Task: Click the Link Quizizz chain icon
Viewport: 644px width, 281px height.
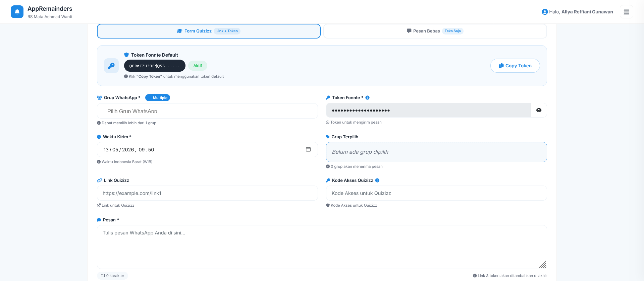Action: pyautogui.click(x=99, y=181)
